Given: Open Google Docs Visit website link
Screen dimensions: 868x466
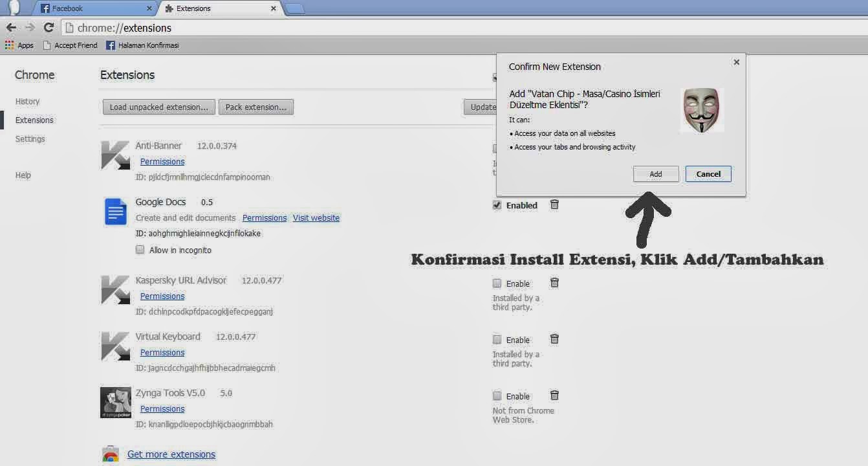Looking at the screenshot, I should 316,217.
